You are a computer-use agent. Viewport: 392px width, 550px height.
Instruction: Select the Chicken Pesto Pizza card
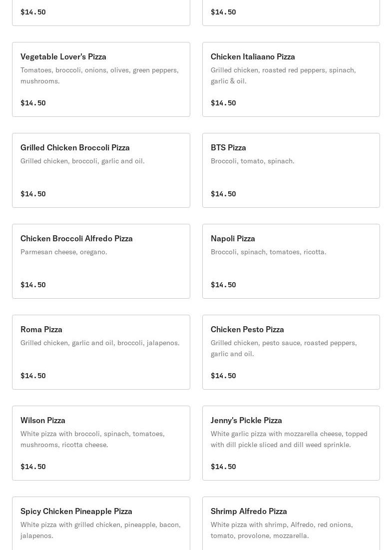click(291, 352)
